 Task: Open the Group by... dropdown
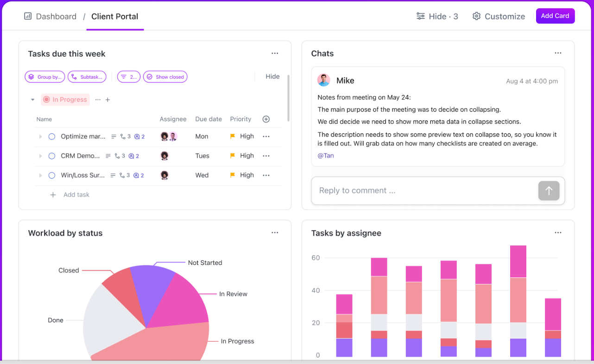[x=45, y=77]
